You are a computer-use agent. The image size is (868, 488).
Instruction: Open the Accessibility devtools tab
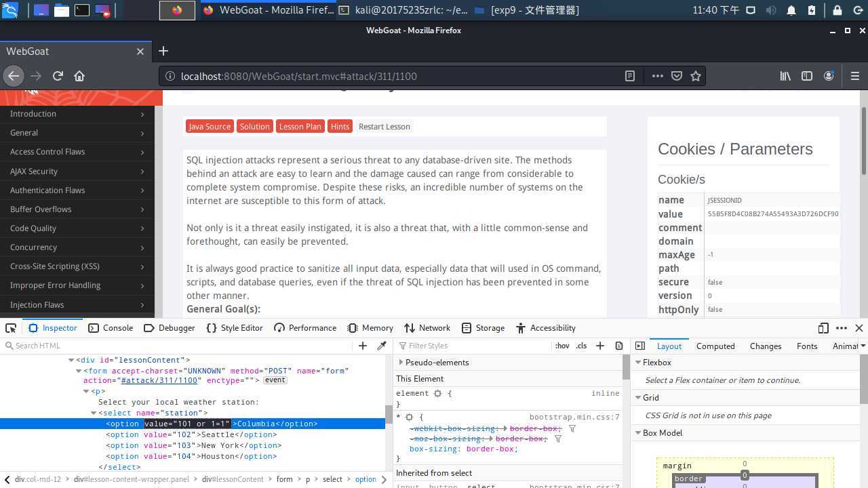pos(546,328)
